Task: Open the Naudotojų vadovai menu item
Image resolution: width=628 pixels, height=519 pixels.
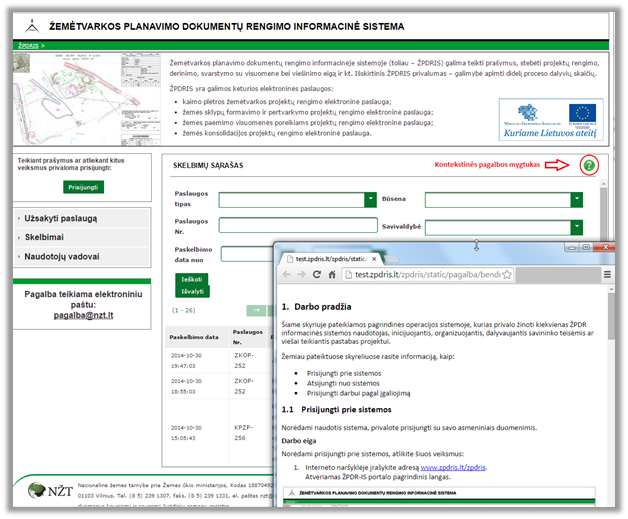Action: [62, 257]
